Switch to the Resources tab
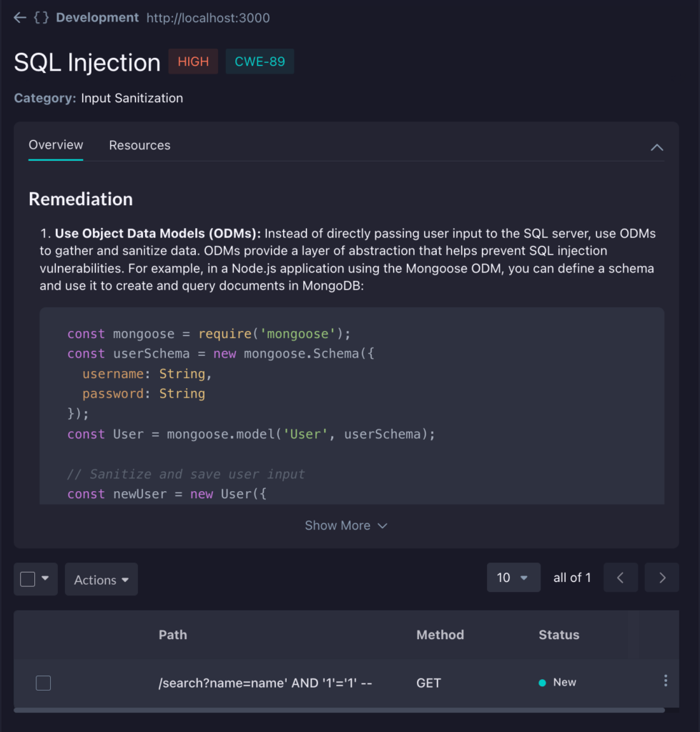Viewport: 700px width, 732px height. click(139, 145)
